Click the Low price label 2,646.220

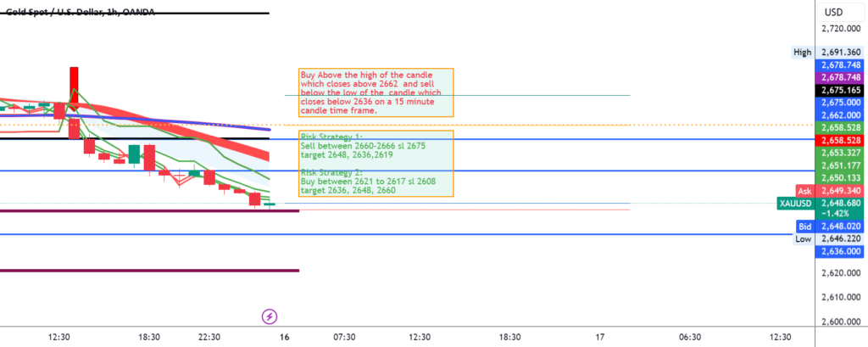837,239
